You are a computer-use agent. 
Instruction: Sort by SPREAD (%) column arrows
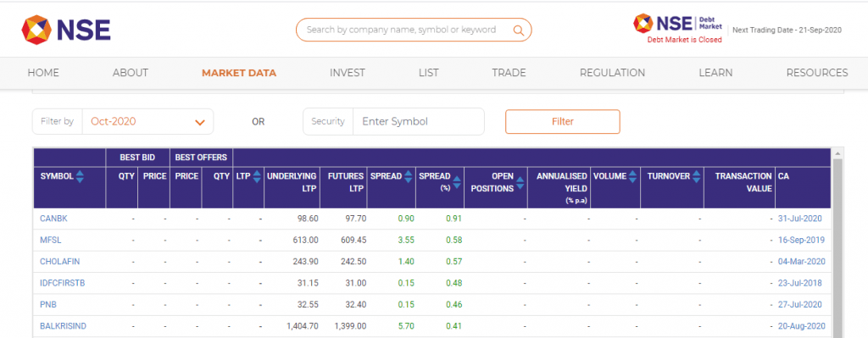(457, 180)
